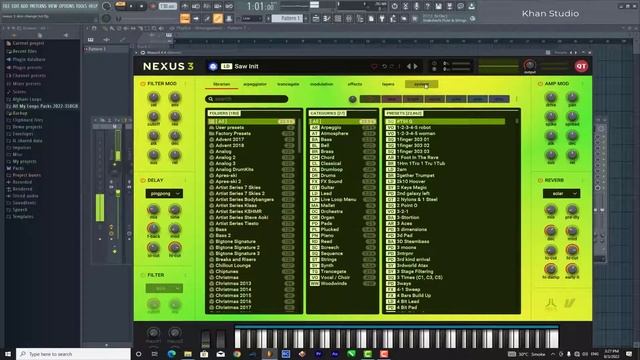Screen dimensions: 640x360
Task: Switch to the layers tab
Action: pos(388,84)
